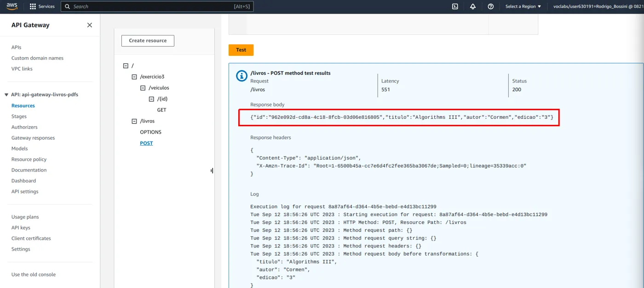Collapse the root / resource node

[x=126, y=66]
